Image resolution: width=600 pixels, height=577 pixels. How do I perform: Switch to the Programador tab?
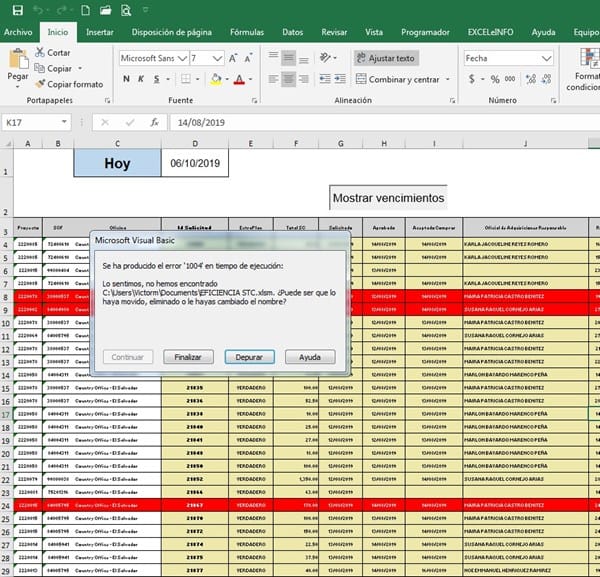pyautogui.click(x=425, y=32)
